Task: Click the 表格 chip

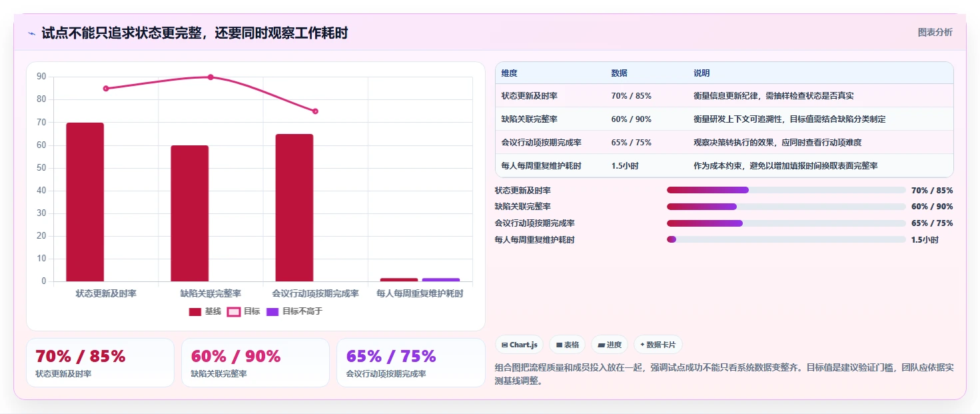Action: 568,345
